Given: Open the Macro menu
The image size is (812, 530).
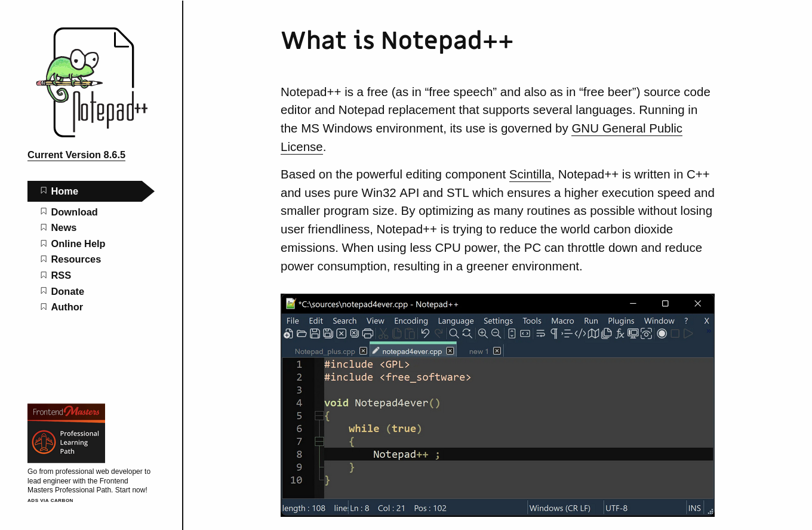Looking at the screenshot, I should (562, 321).
